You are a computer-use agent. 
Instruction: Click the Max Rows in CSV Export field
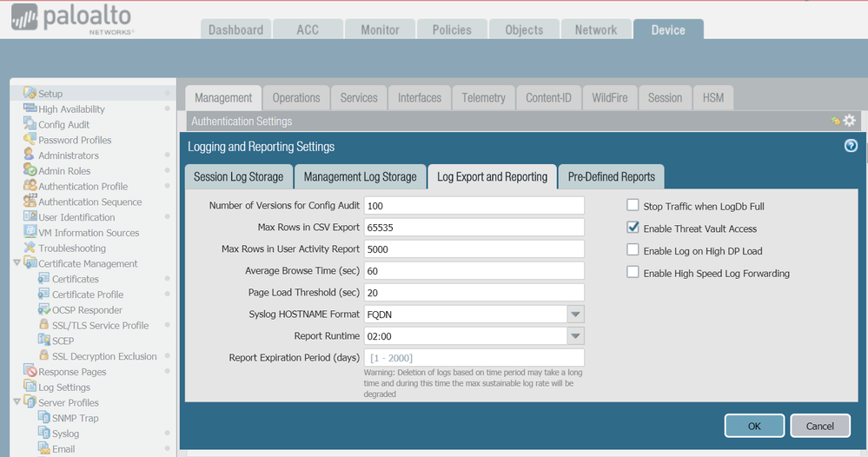474,228
